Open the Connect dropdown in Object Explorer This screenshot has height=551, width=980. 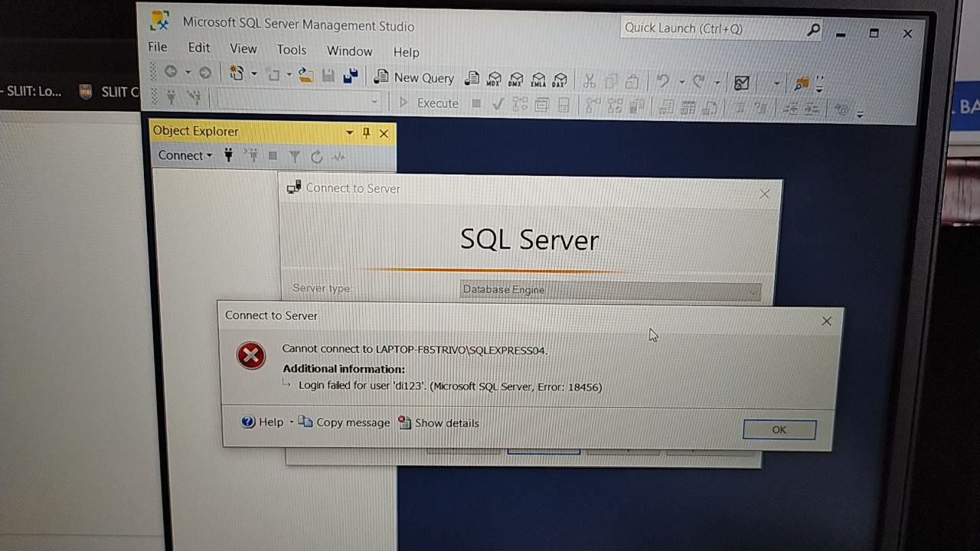click(x=185, y=155)
